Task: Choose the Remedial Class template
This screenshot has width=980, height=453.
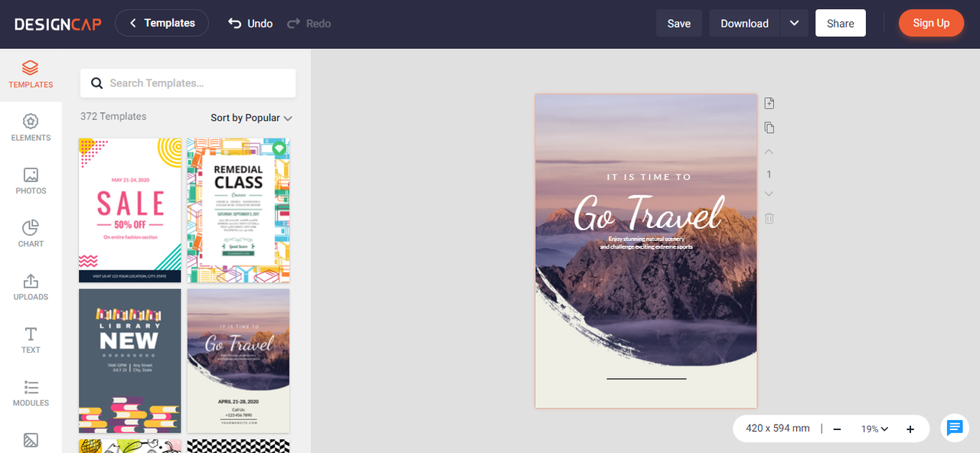Action: pyautogui.click(x=238, y=210)
